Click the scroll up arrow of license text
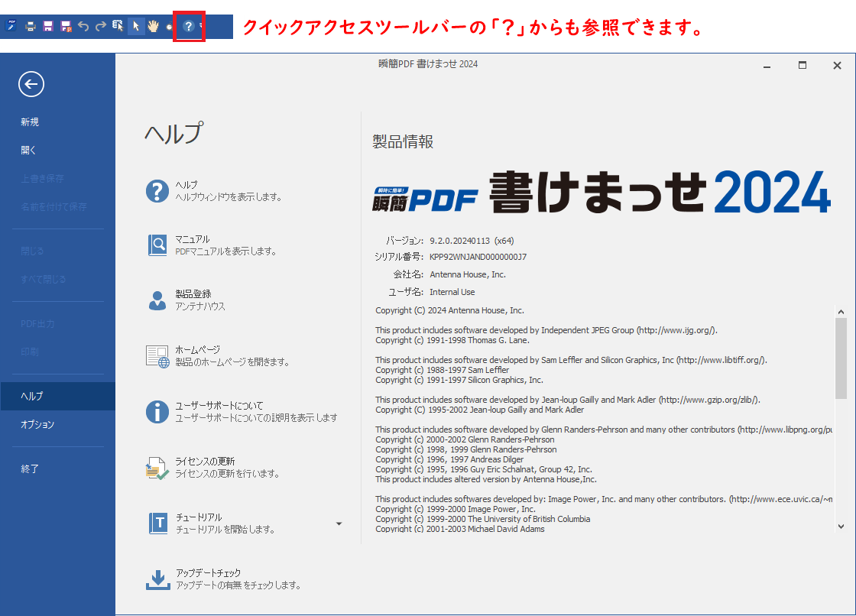The height and width of the screenshot is (616, 856). [x=841, y=312]
